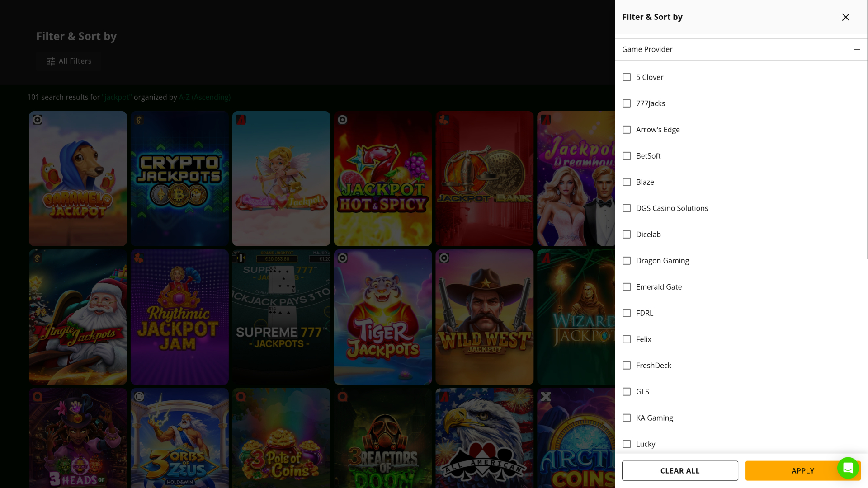The width and height of the screenshot is (868, 488).
Task: Open Wild West Jackpot thumbnail
Action: click(485, 317)
